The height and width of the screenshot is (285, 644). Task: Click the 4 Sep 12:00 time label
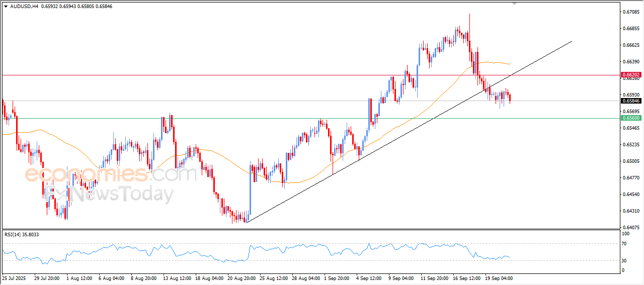[369, 277]
